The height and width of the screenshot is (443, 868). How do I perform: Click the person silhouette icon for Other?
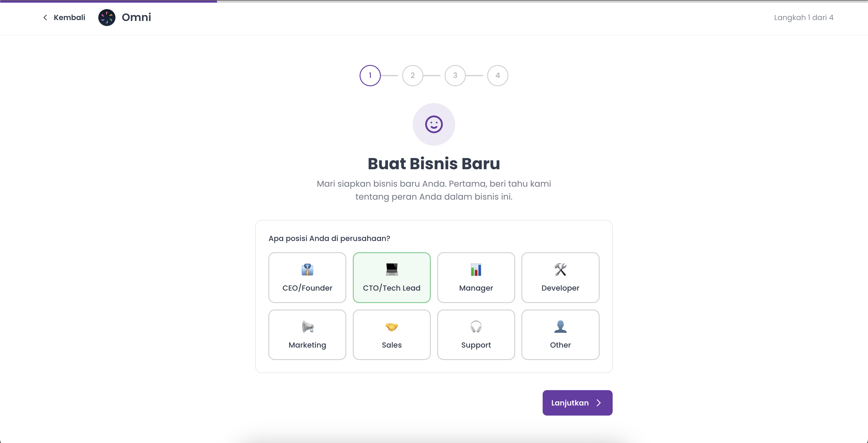560,327
